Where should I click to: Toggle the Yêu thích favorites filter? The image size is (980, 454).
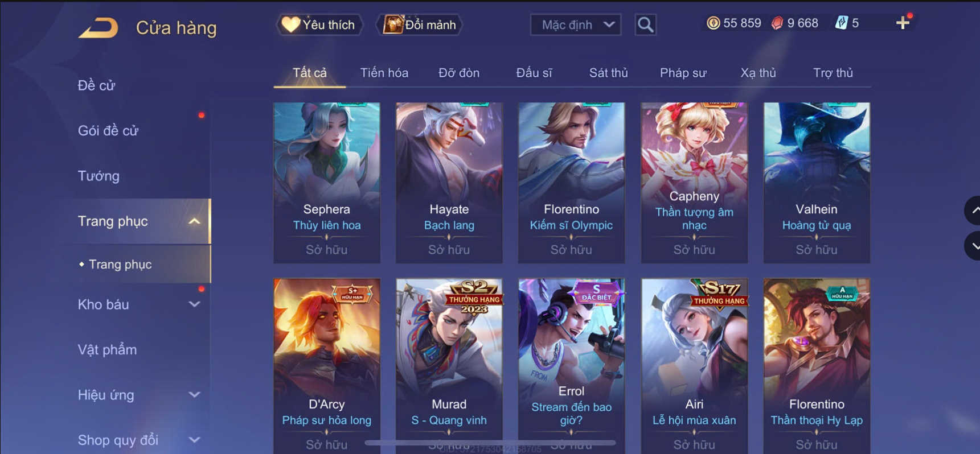319,24
